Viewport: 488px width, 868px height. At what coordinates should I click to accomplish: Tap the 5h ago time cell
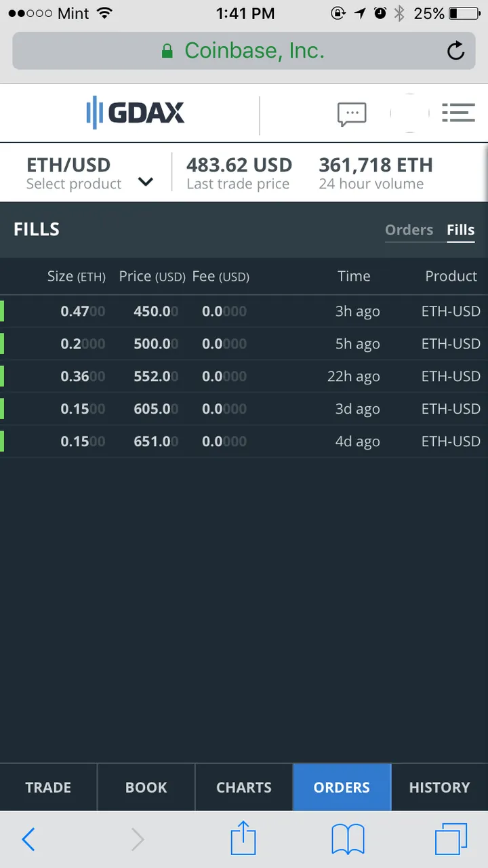[357, 344]
